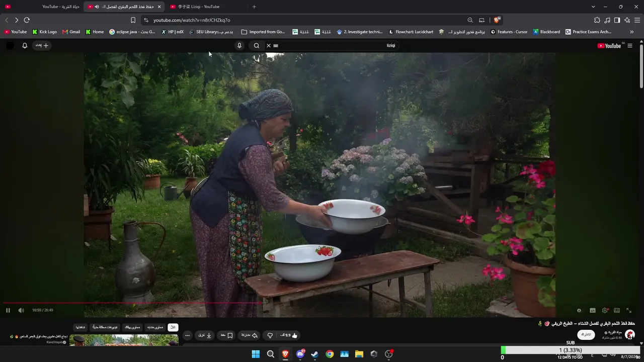This screenshot has height=362, width=644.
Task: Open video player settings gear
Action: pos(605,310)
